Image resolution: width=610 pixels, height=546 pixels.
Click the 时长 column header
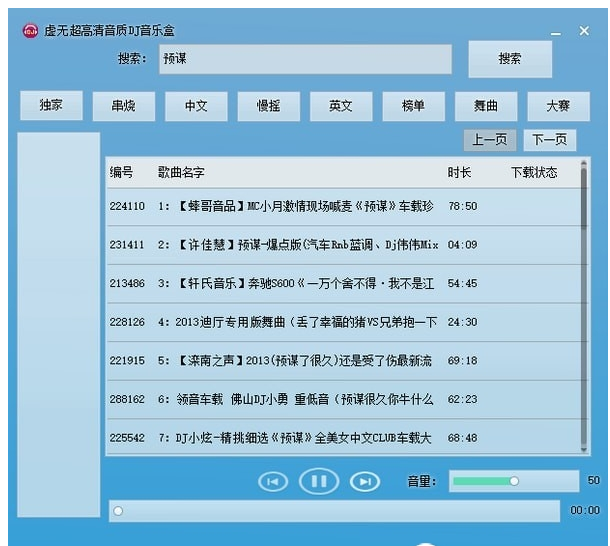(x=459, y=172)
